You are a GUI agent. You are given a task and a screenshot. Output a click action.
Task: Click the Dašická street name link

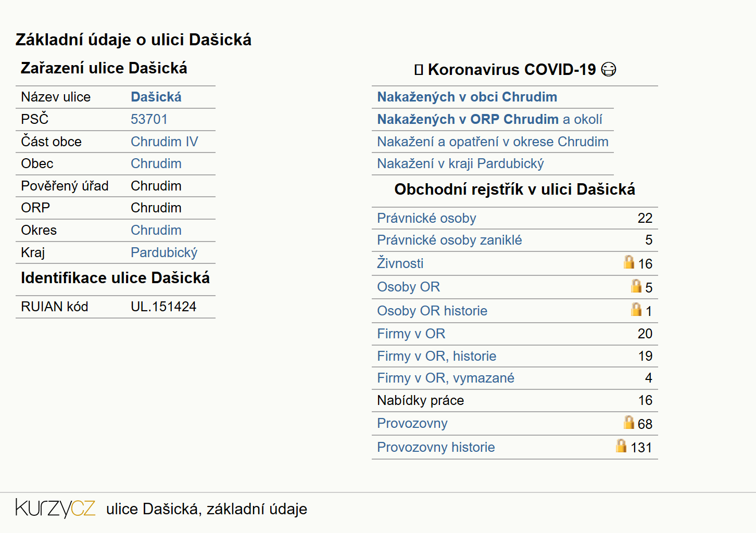(156, 97)
